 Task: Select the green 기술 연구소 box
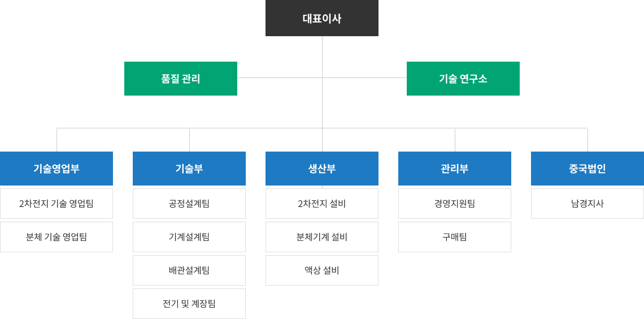coord(463,79)
